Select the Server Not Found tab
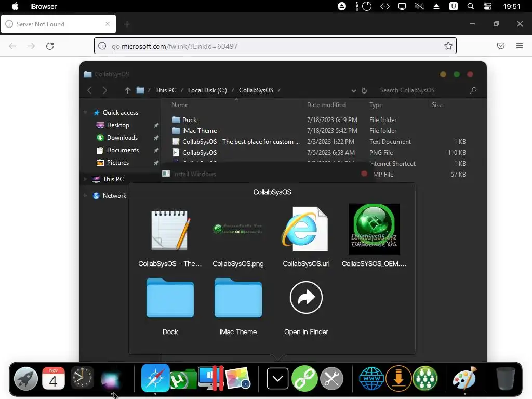Screen dimensions: 532x399 [x=58, y=24]
